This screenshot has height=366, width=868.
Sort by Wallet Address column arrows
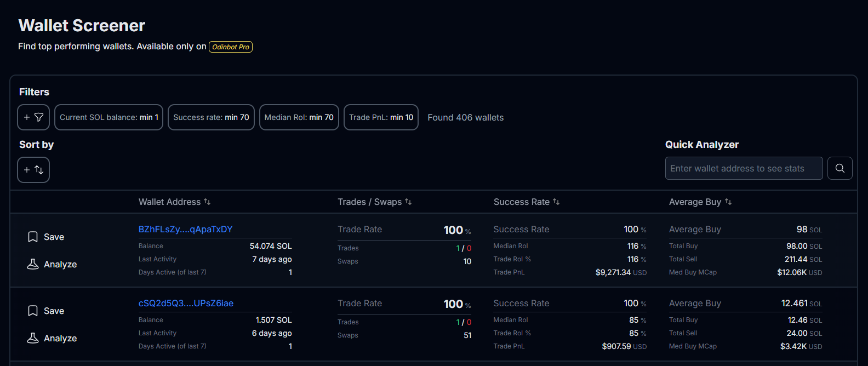[207, 202]
